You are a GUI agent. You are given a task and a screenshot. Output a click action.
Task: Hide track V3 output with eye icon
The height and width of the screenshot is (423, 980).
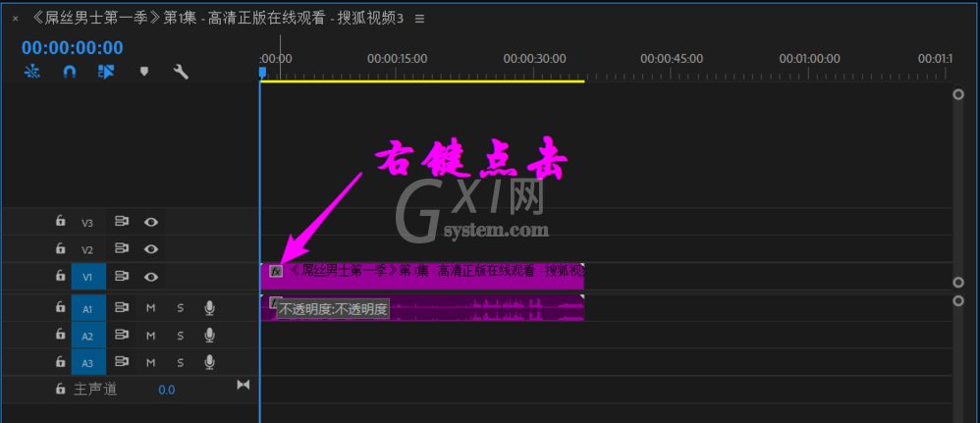[x=150, y=222]
